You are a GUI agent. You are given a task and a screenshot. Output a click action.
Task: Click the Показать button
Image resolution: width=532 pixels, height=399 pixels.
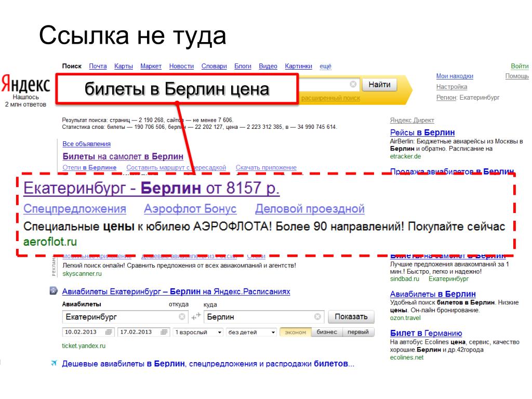point(351,316)
